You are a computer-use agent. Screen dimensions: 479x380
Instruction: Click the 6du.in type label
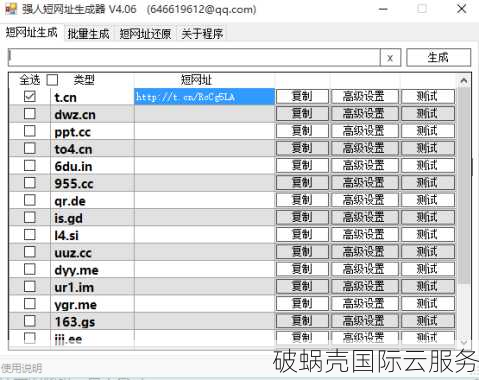click(x=73, y=166)
